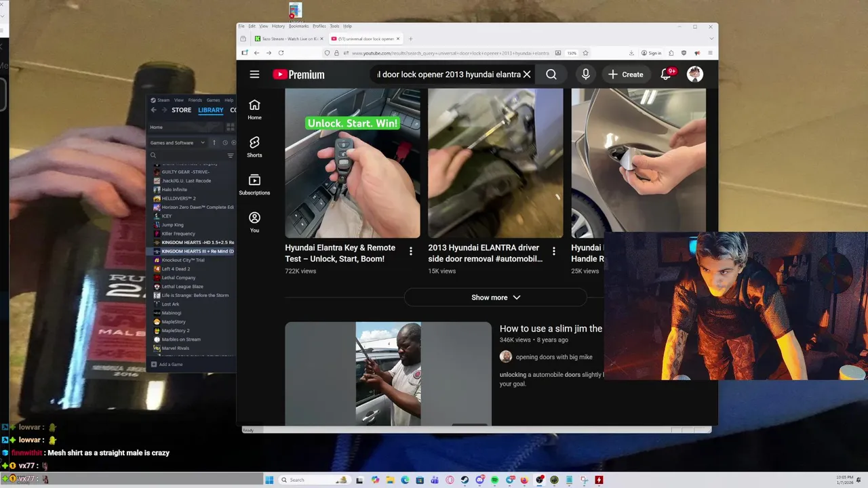
Task: Go back in browser history
Action: click(x=257, y=53)
